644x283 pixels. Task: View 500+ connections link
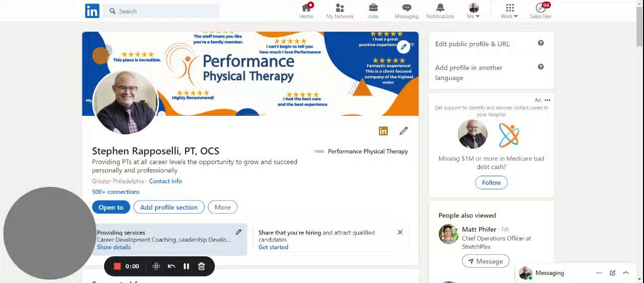click(x=116, y=192)
